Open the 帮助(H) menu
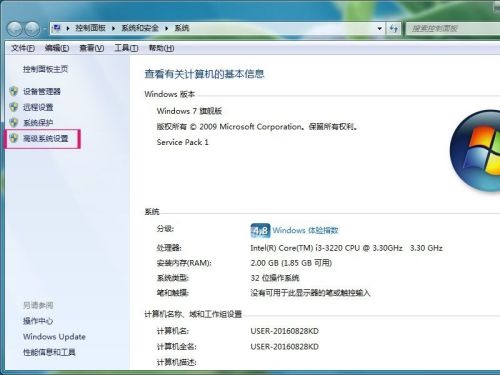The width and height of the screenshot is (500, 375). point(161,48)
